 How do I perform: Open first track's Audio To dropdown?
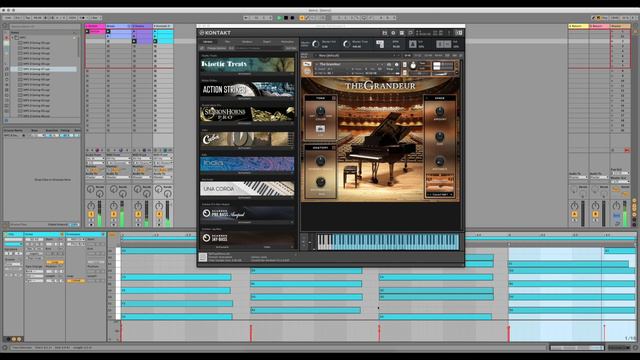click(95, 177)
